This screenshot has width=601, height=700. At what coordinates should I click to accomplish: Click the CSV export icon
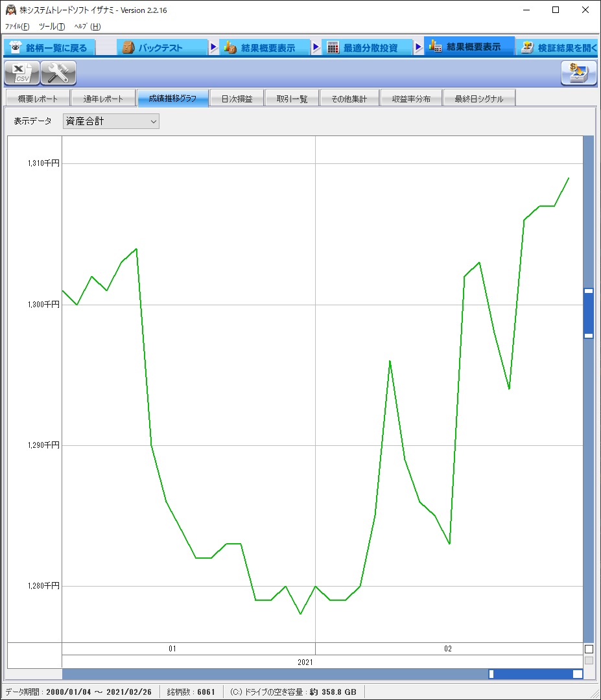(x=22, y=73)
